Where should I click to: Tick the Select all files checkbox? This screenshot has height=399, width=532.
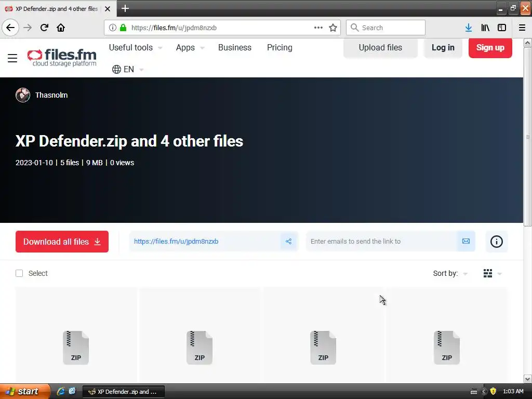19,273
